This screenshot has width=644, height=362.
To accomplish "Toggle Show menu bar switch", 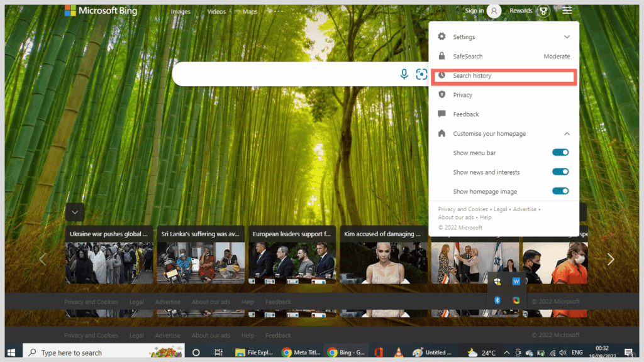I will (x=560, y=153).
